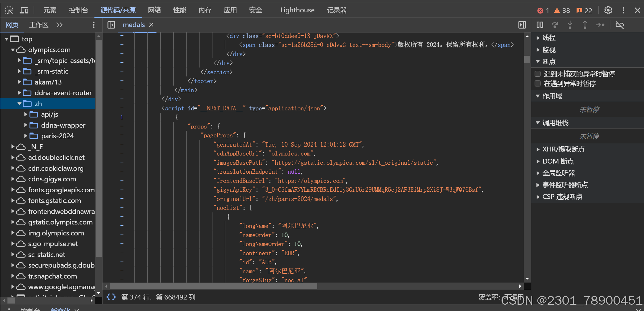Open the 应用 Application tab
This screenshot has height=311, width=644.
230,10
